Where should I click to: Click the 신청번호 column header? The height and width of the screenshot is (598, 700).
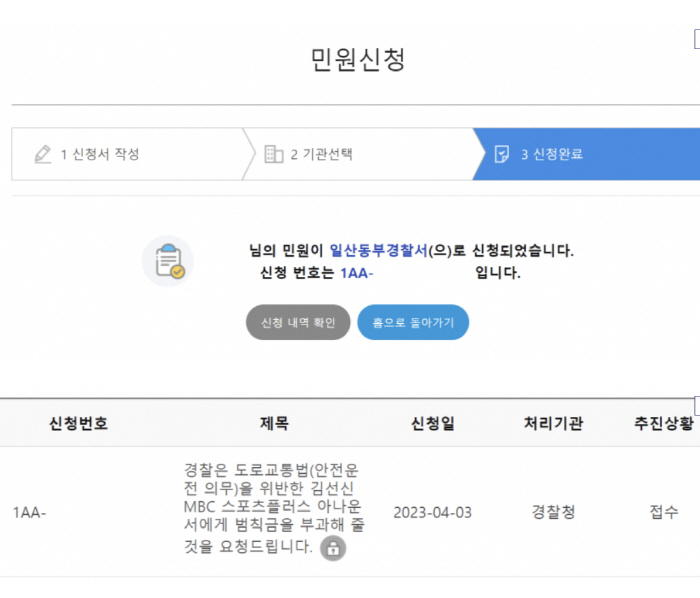point(79,423)
